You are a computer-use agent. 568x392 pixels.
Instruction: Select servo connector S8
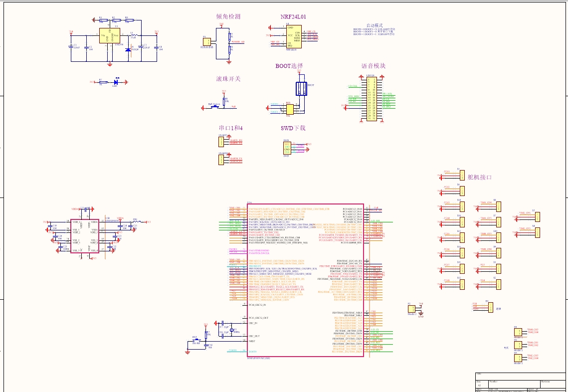pos(499,206)
